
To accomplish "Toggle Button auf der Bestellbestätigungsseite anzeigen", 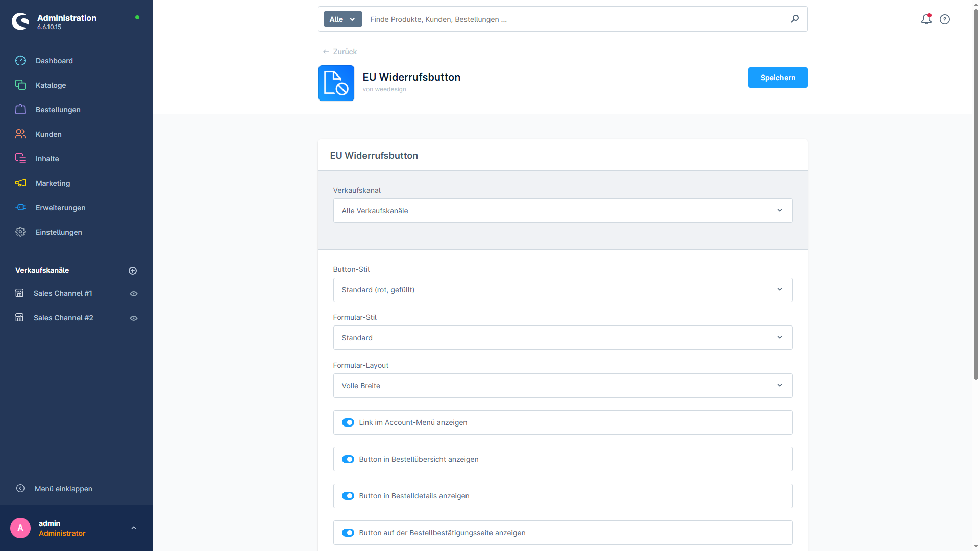I will coord(348,533).
